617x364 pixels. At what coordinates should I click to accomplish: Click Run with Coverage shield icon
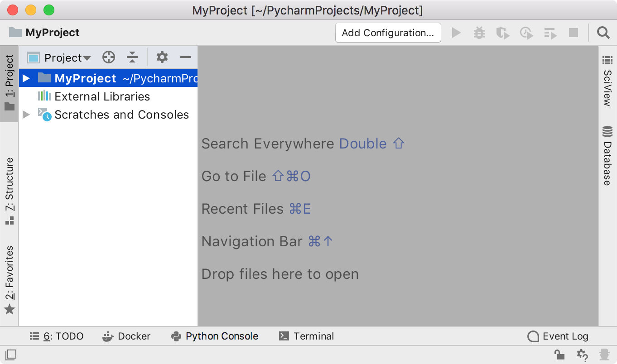[502, 33]
